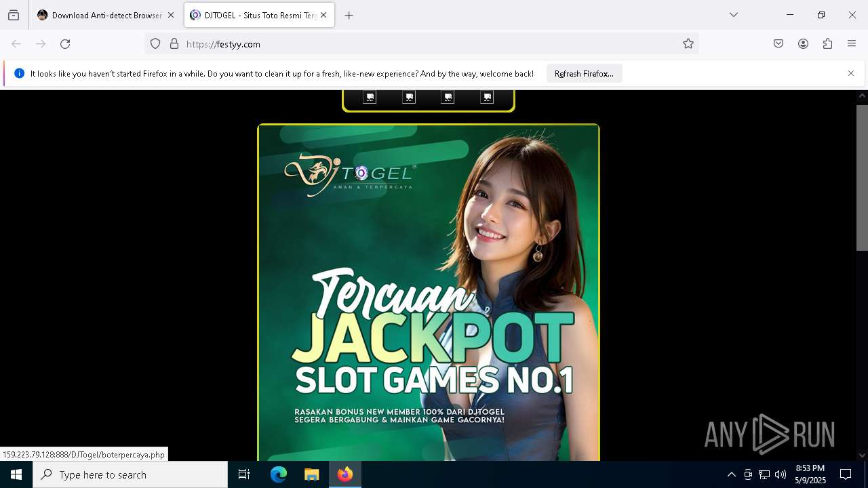Click the page scrollbar down arrow

click(x=862, y=455)
